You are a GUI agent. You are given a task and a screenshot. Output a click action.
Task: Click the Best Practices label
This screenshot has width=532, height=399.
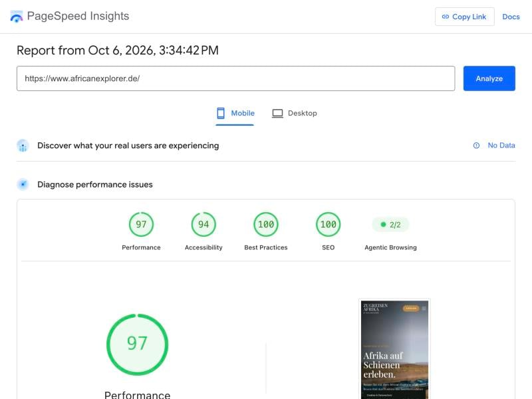point(266,247)
